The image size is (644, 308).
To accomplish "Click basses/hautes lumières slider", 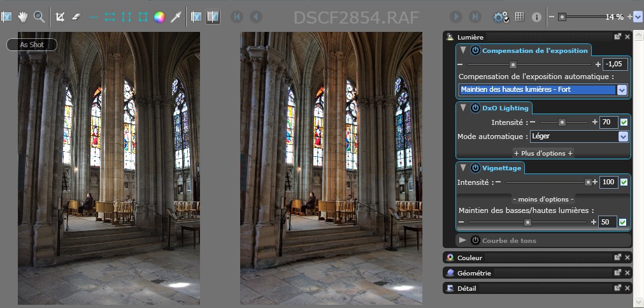I will [527, 222].
